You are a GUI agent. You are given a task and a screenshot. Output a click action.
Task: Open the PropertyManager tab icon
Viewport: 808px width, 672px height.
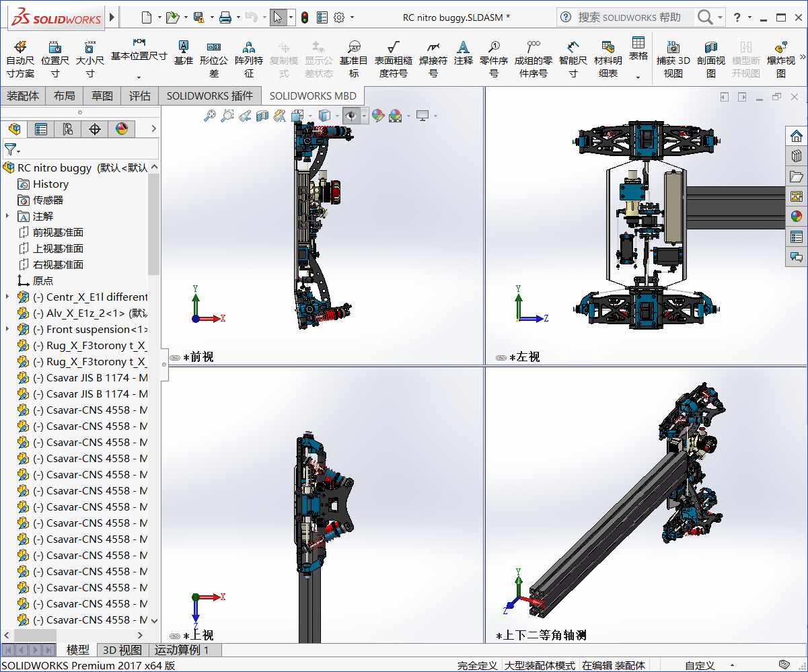41,129
